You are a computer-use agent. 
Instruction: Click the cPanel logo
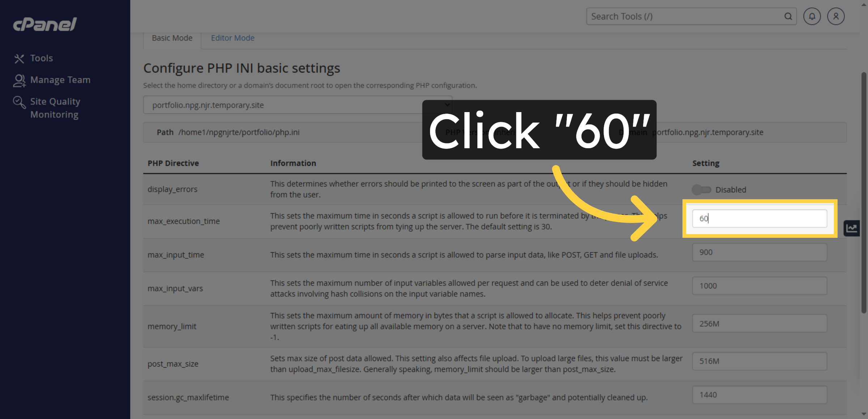point(45,24)
